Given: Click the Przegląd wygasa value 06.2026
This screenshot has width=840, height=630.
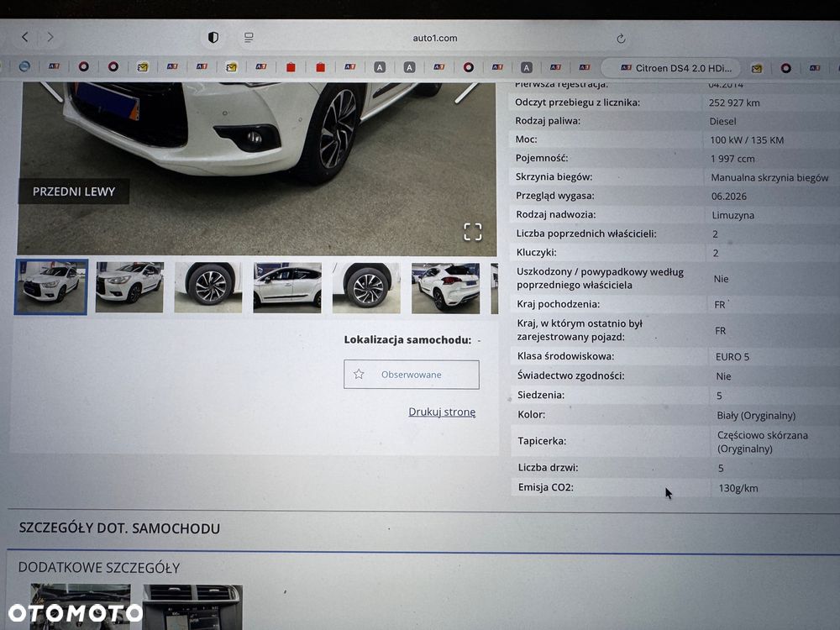Looking at the screenshot, I should coord(728,197).
